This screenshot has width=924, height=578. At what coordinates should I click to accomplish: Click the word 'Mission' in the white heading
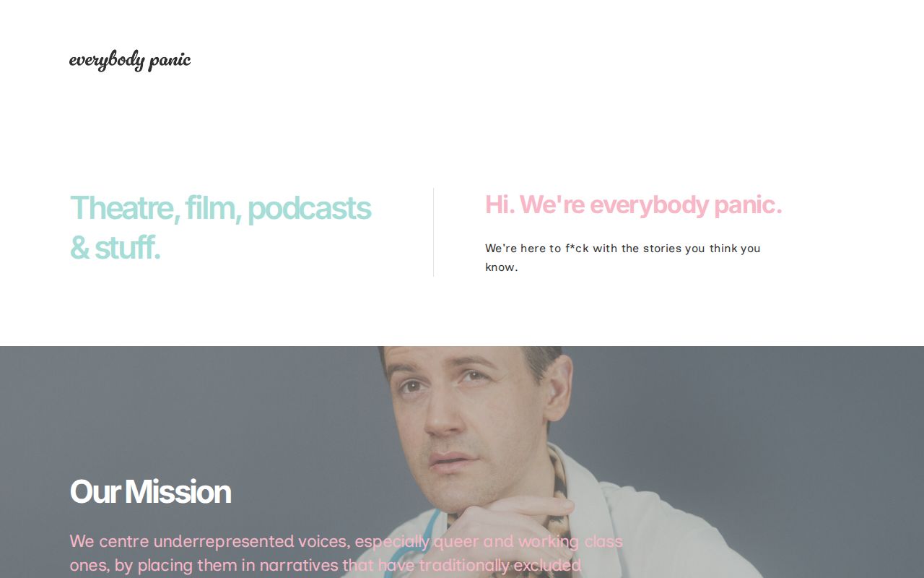tap(178, 492)
